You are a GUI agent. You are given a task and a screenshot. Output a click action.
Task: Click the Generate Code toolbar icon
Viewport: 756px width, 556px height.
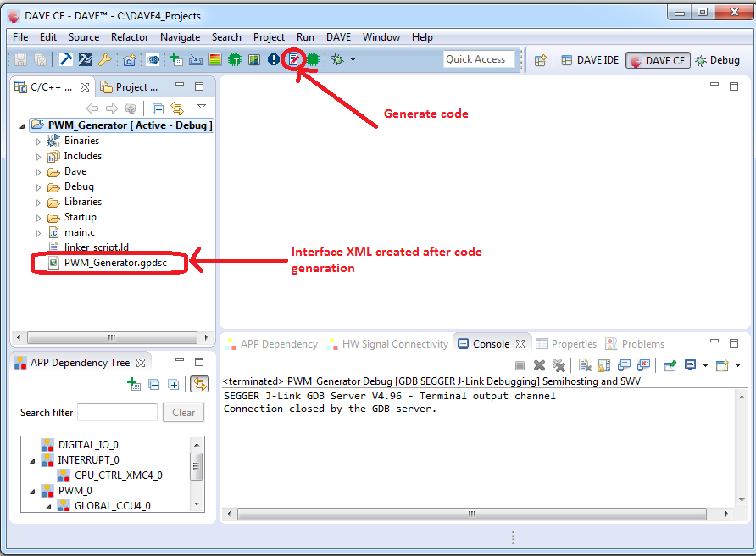293,59
